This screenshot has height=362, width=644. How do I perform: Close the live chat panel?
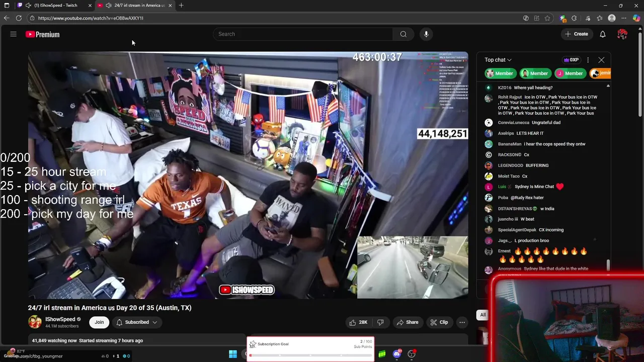point(601,60)
